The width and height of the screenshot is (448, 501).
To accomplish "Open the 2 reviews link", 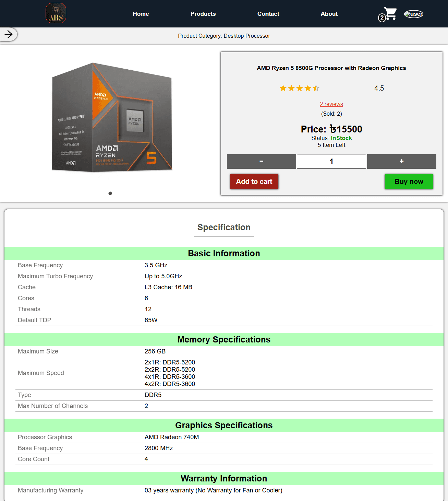I will 331,104.
